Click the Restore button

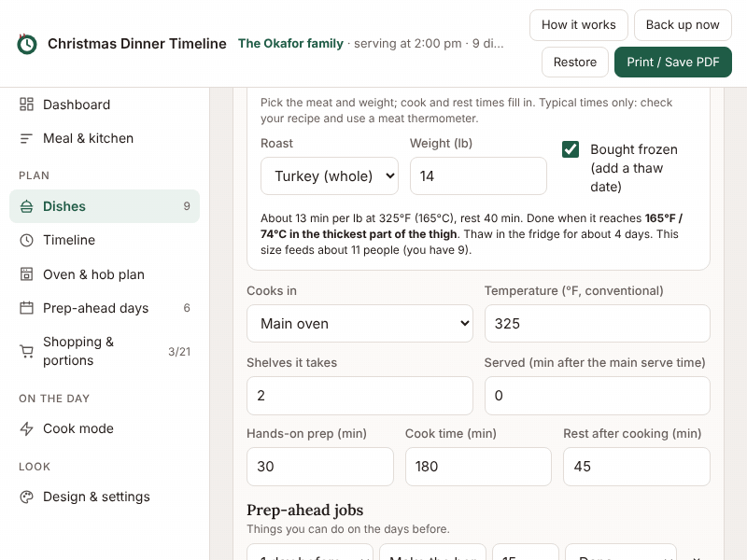[x=574, y=62]
